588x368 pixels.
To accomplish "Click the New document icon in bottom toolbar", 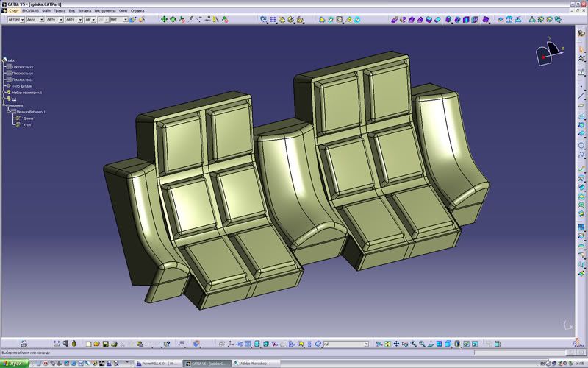I will click(88, 344).
